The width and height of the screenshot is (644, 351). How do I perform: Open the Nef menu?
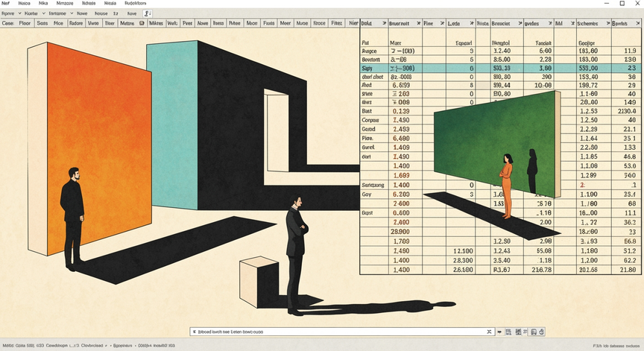tap(5, 3)
